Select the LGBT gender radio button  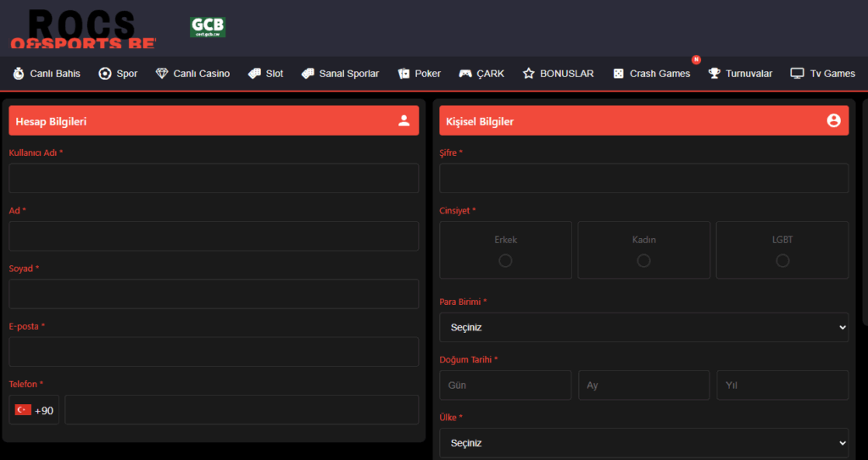(782, 260)
